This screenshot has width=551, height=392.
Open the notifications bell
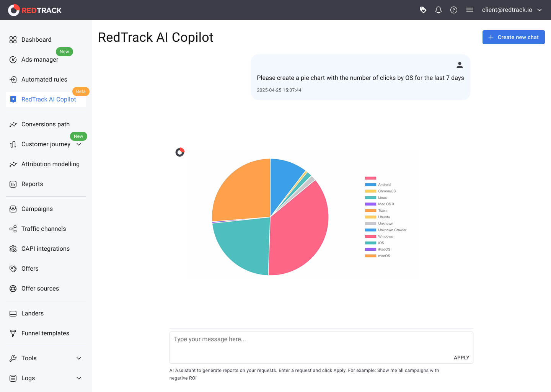pyautogui.click(x=439, y=10)
